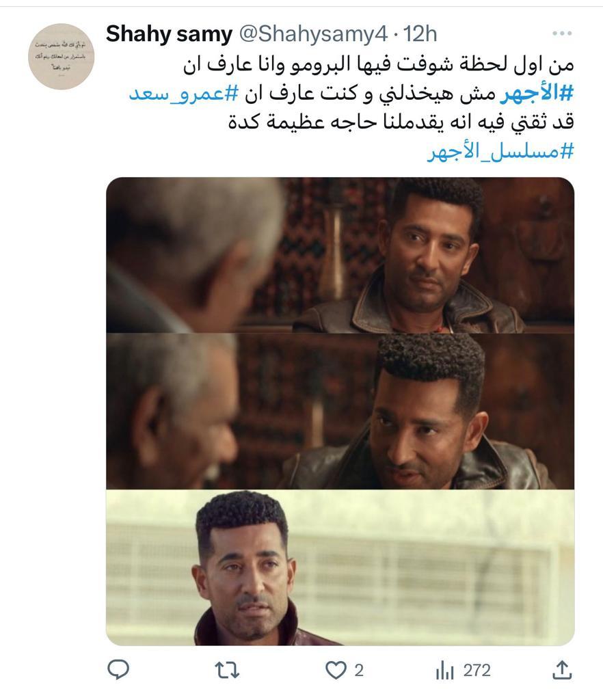This screenshot has width=603, height=700.
Task: Open the three-dot more options menu
Action: tap(562, 33)
